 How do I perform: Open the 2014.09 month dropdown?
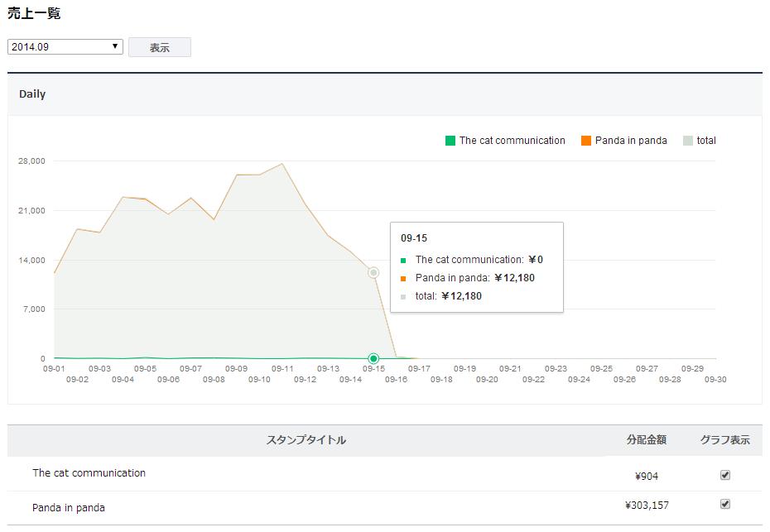(65, 47)
